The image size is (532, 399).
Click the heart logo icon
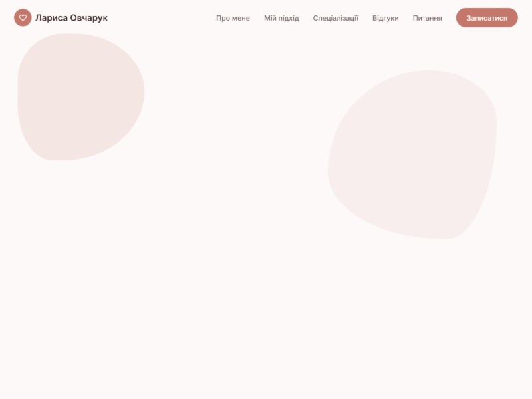click(23, 18)
